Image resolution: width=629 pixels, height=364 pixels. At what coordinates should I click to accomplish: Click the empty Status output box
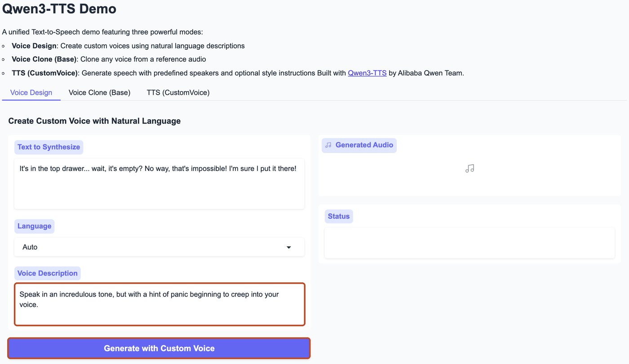[x=470, y=243]
